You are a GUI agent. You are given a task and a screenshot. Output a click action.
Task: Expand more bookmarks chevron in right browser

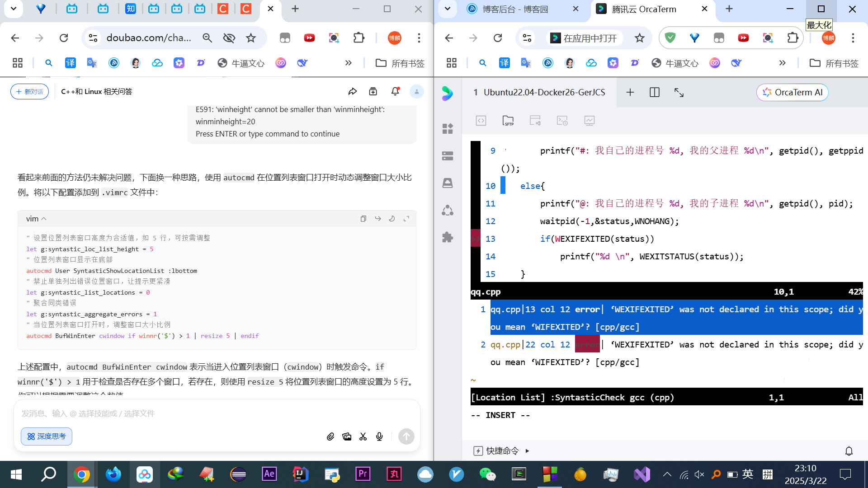coord(782,63)
